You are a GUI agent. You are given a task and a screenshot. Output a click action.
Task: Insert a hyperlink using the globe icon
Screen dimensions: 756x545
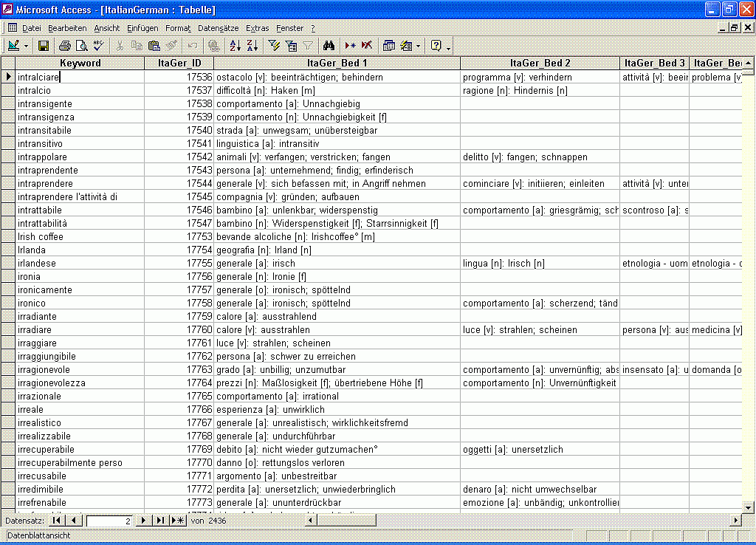[214, 46]
